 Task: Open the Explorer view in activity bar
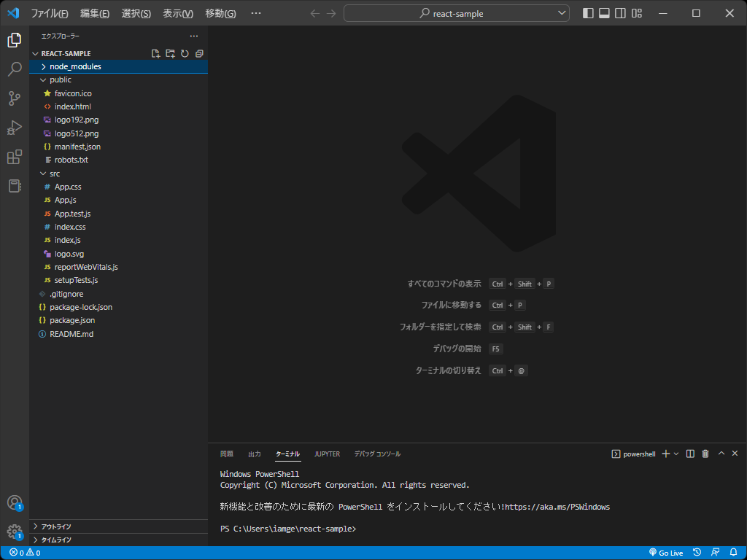15,40
